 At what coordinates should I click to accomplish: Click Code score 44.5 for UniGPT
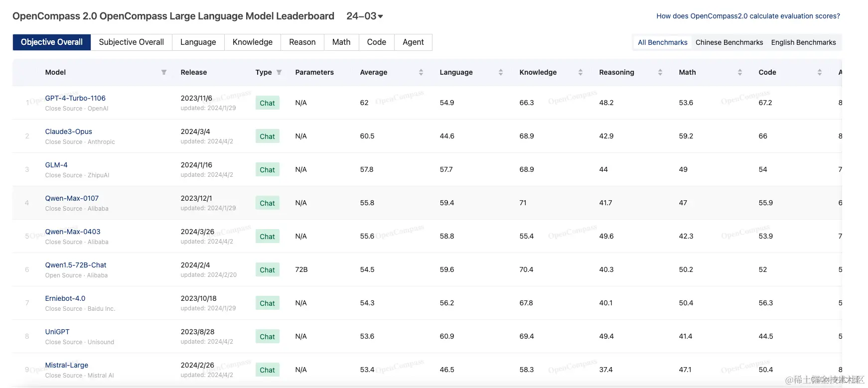766,336
